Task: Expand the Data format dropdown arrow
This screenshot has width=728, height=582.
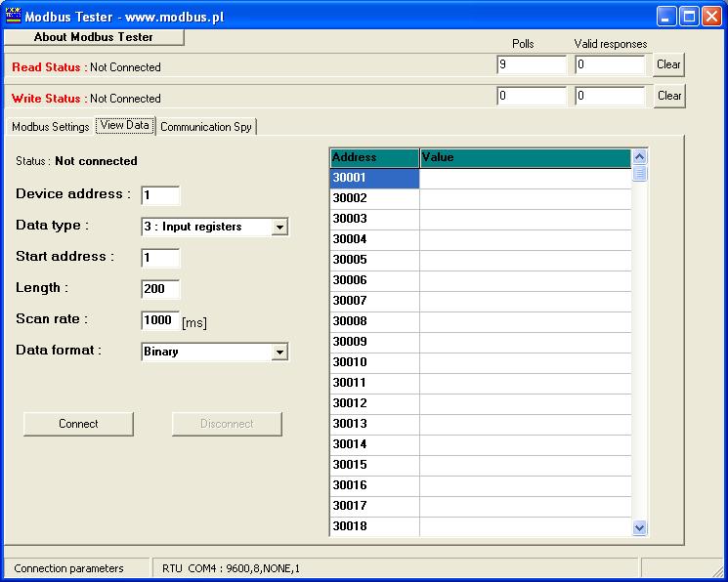Action: (279, 352)
